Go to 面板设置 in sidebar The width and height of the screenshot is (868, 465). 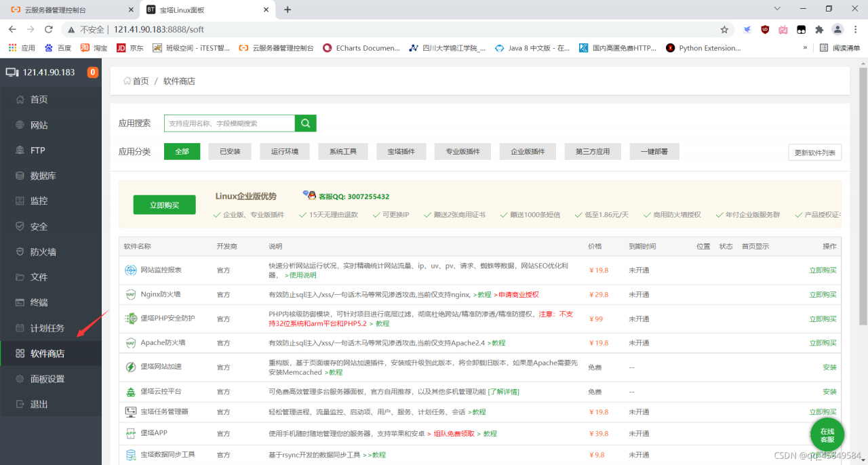click(47, 379)
